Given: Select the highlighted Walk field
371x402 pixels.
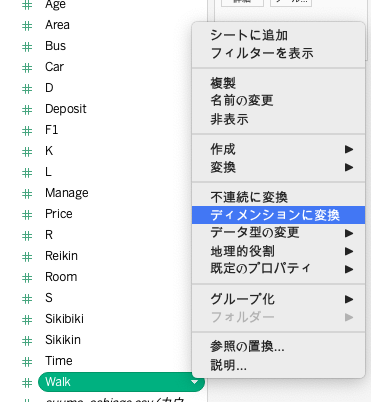Looking at the screenshot, I should pyautogui.click(x=121, y=382).
